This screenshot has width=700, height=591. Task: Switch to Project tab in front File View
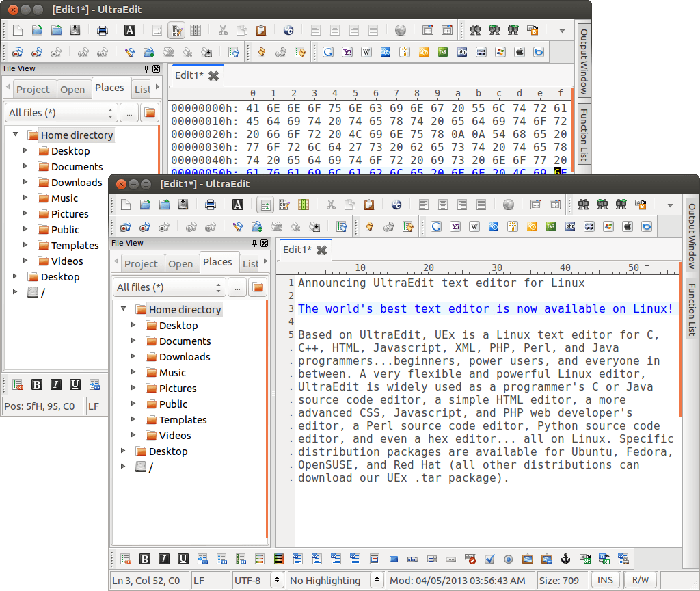click(141, 263)
